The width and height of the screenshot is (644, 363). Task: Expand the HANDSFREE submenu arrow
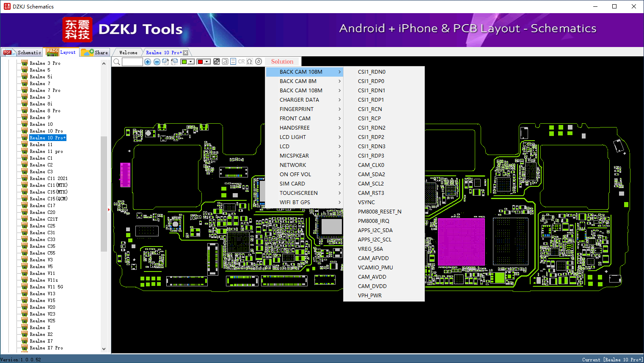(x=339, y=128)
